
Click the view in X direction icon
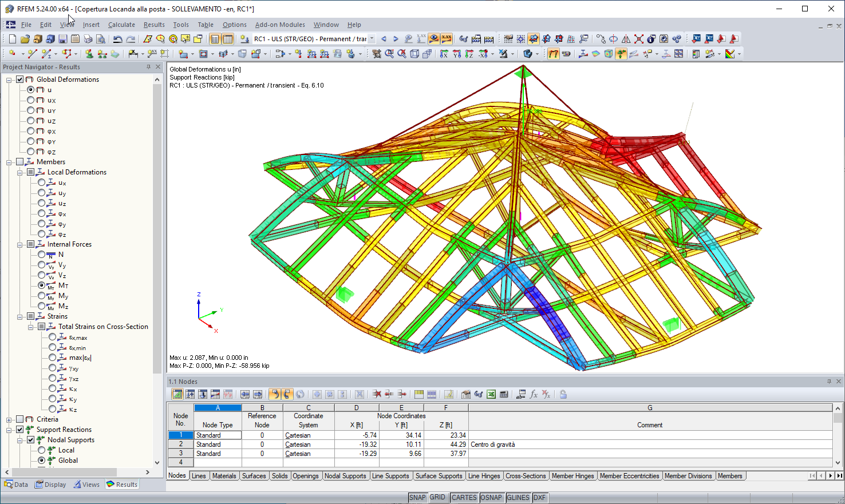(443, 53)
